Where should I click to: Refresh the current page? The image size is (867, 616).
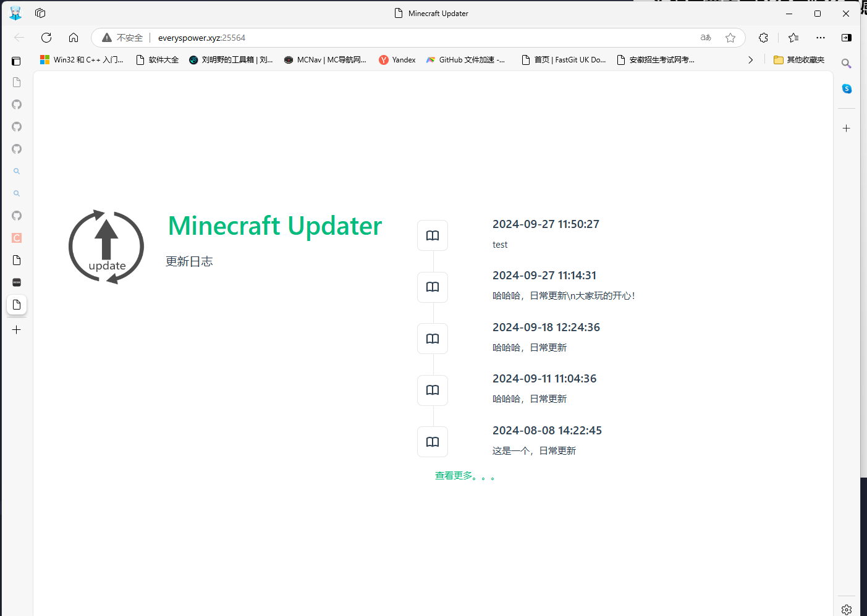[46, 38]
